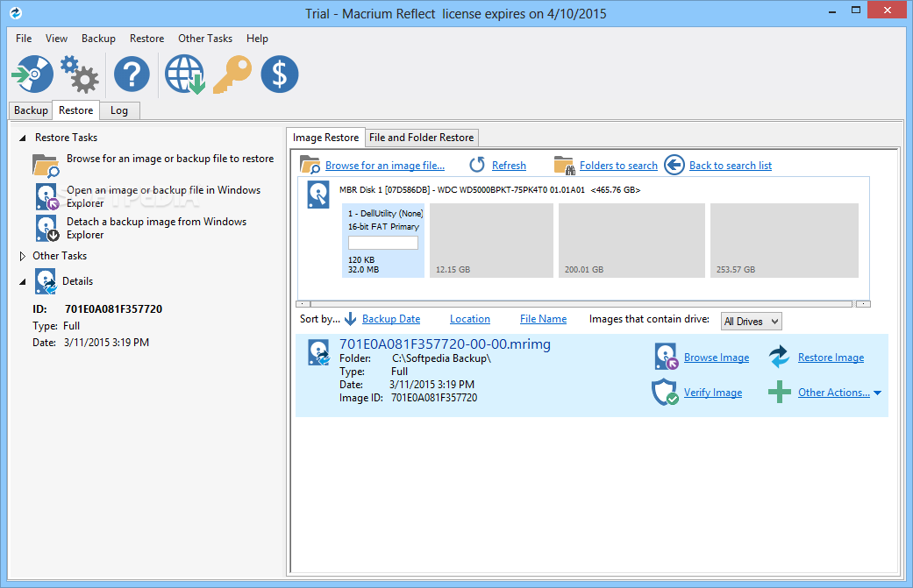This screenshot has height=588, width=913.
Task: Click folder icon beside Browse for an image or backup
Action: 46,165
